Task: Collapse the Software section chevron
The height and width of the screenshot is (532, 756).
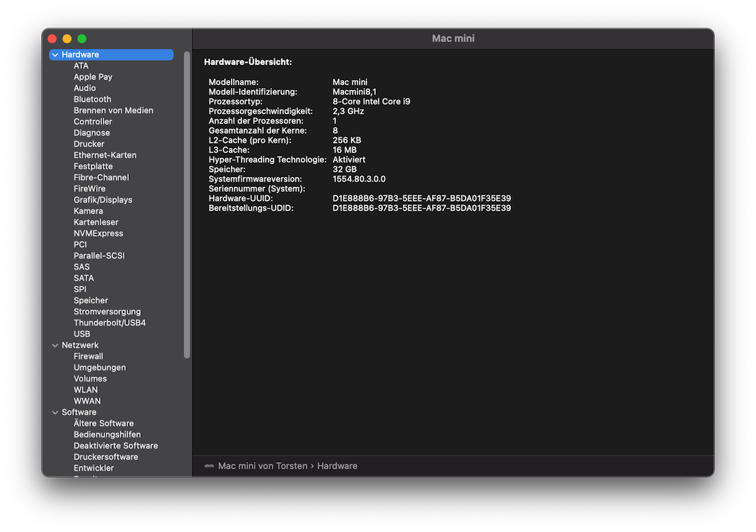Action: click(55, 413)
